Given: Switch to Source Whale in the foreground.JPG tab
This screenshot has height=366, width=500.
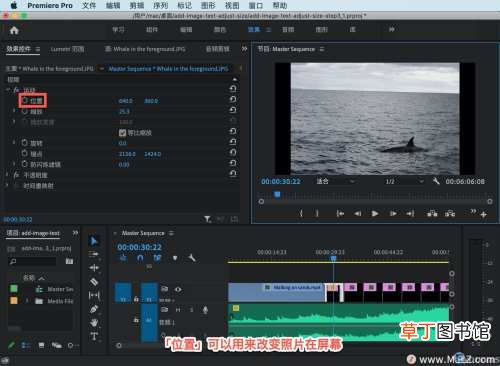Looking at the screenshot, I should [145, 49].
